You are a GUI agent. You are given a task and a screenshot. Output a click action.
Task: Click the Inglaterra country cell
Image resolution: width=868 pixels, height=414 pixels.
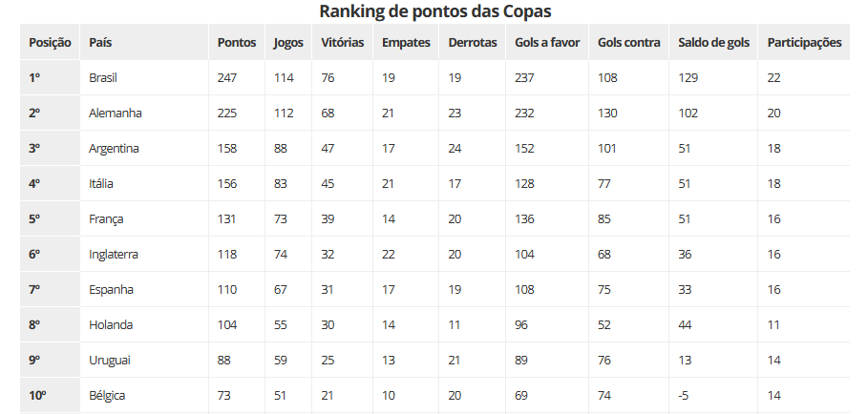[115, 254]
